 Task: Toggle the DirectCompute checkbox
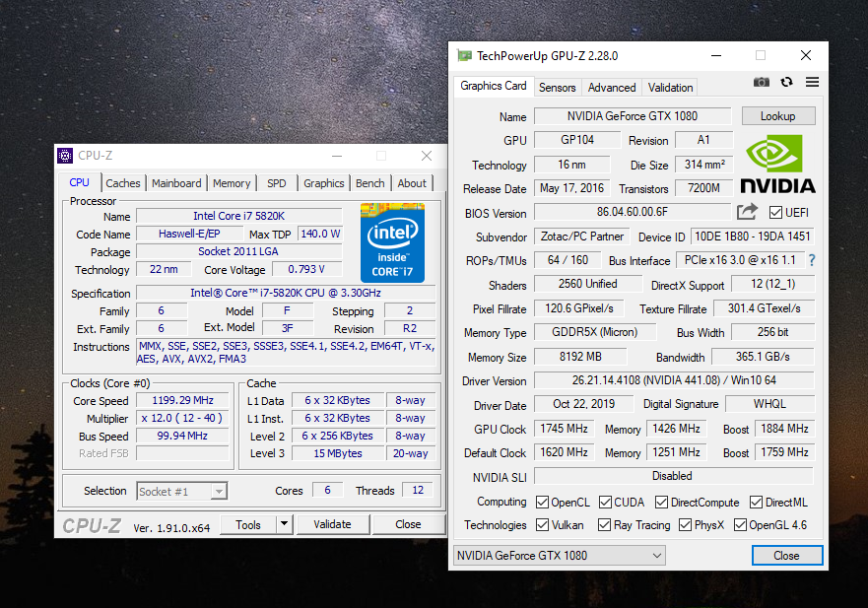pos(661,503)
